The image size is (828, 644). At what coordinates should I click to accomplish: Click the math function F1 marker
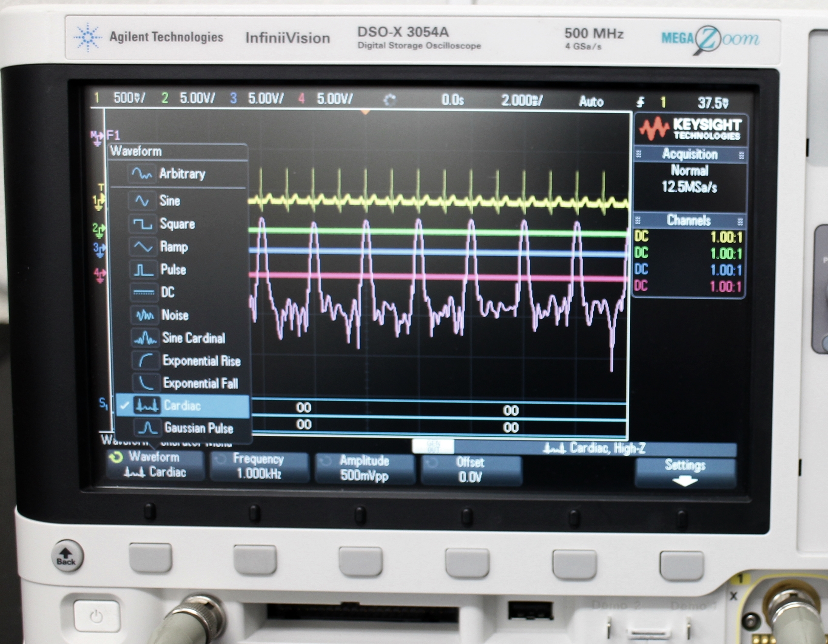pos(105,136)
